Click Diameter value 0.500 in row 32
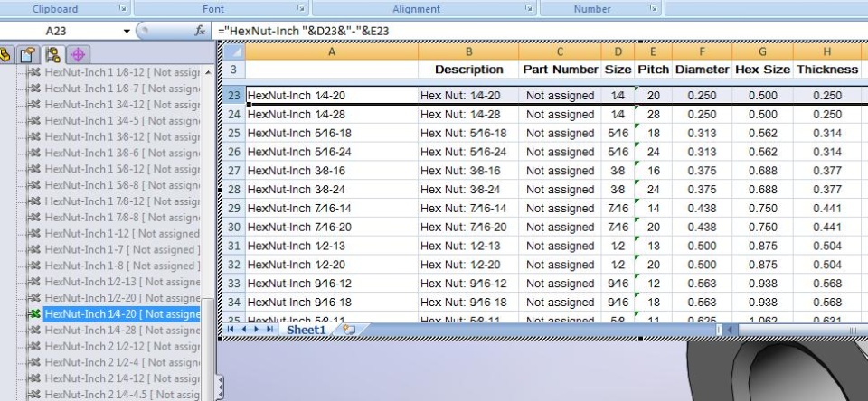Viewport: 868px width, 401px height. point(702,265)
